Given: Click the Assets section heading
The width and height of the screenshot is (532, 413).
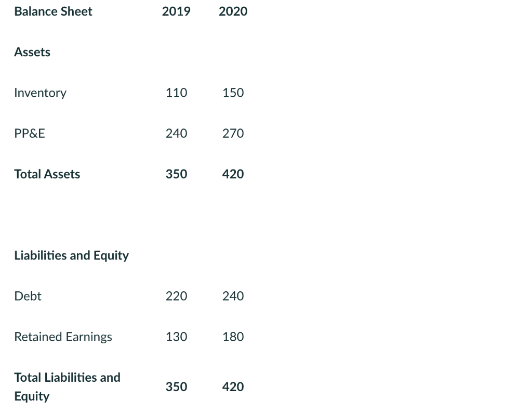Looking at the screenshot, I should tap(32, 52).
